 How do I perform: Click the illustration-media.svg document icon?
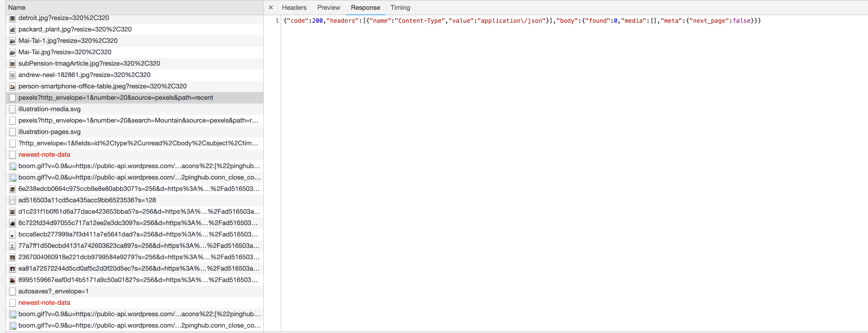[x=12, y=110]
